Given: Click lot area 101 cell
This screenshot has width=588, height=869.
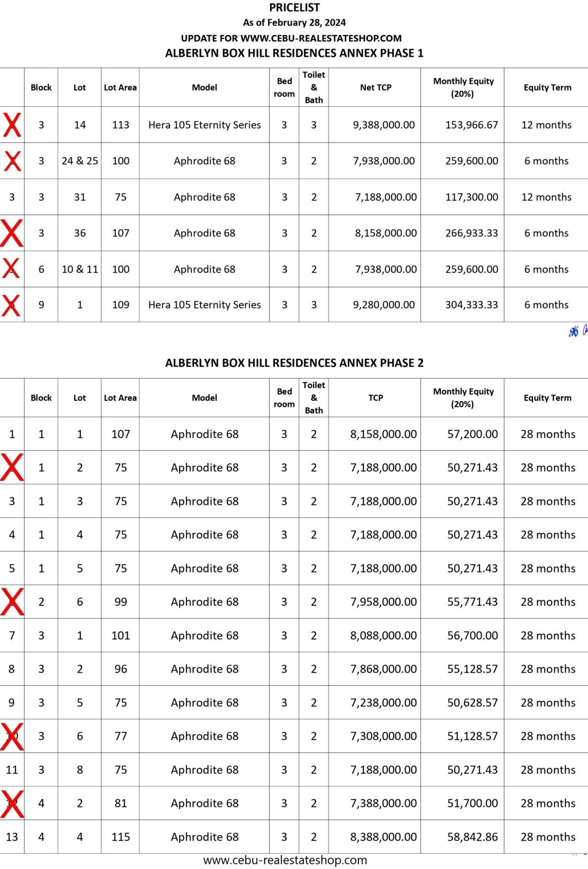Looking at the screenshot, I should pyautogui.click(x=121, y=635).
